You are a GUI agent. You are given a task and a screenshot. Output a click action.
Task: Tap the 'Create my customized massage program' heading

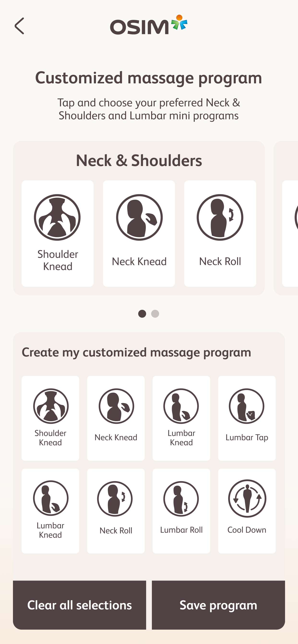[137, 352]
